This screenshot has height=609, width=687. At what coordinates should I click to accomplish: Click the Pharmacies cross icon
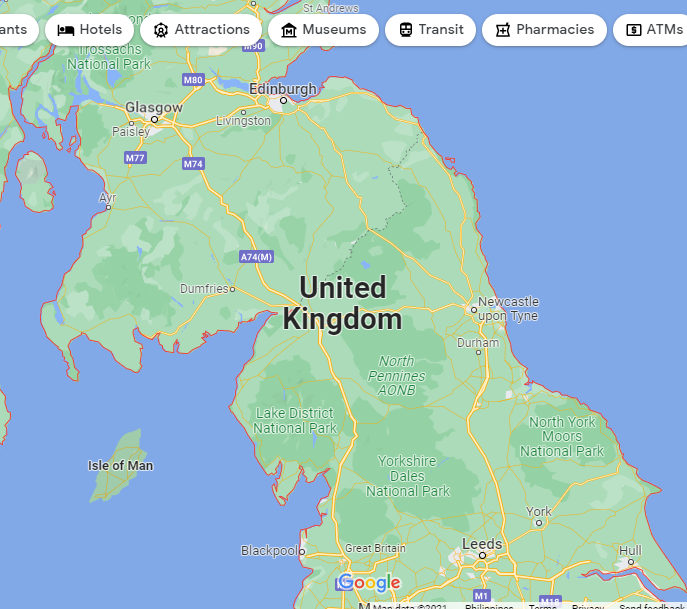click(503, 30)
